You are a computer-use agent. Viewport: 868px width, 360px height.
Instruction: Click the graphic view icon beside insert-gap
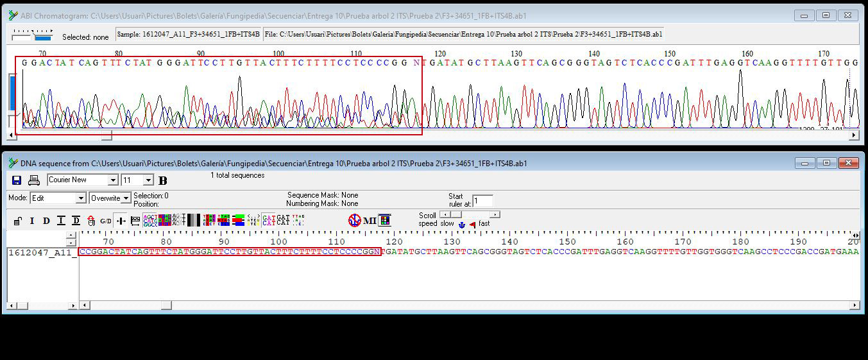coord(135,221)
